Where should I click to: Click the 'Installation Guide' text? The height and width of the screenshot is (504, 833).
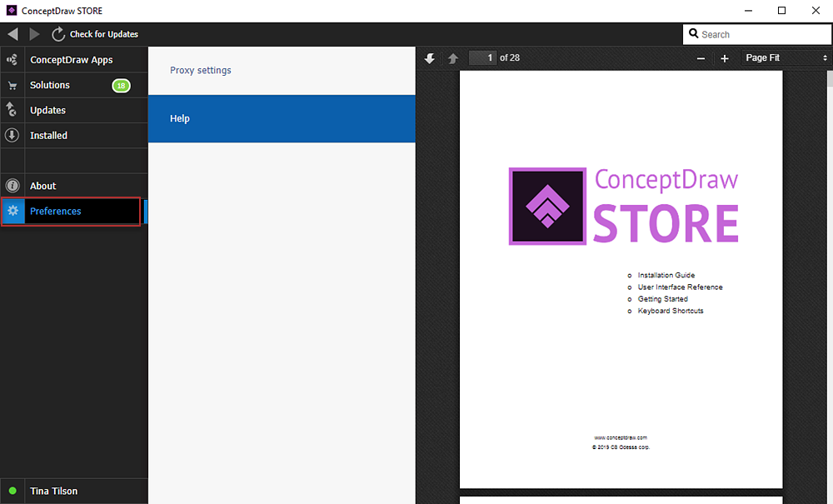click(666, 275)
